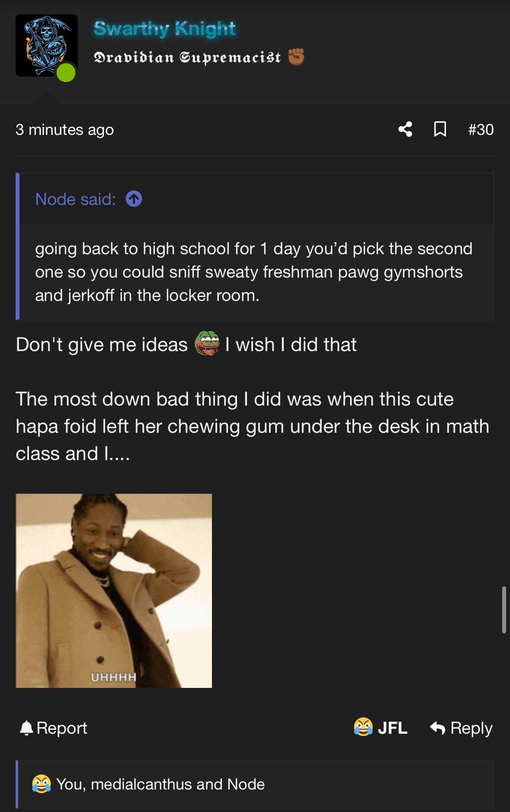Open Swarthy Knight's profile via username
Viewport: 510px width, 812px height.
(164, 29)
